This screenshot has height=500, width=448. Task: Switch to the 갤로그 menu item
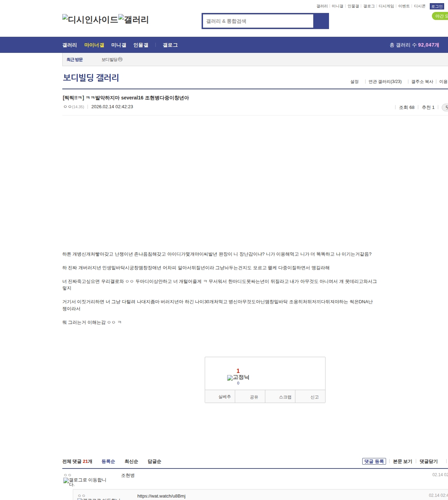[x=170, y=45]
